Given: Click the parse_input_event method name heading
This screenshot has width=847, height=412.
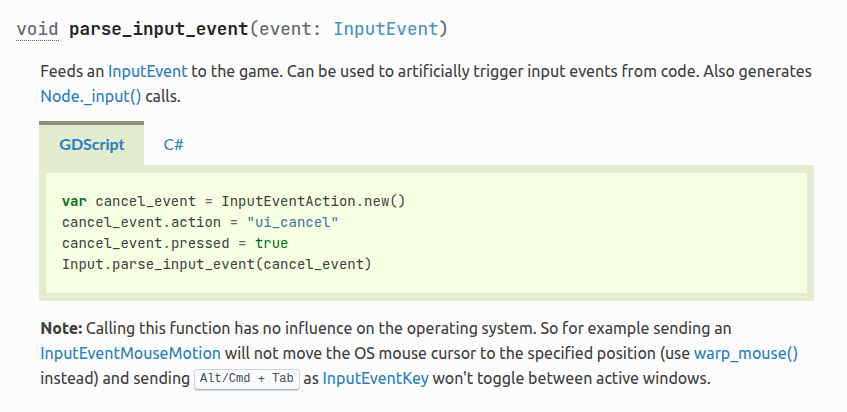Looking at the screenshot, I should tap(157, 28).
